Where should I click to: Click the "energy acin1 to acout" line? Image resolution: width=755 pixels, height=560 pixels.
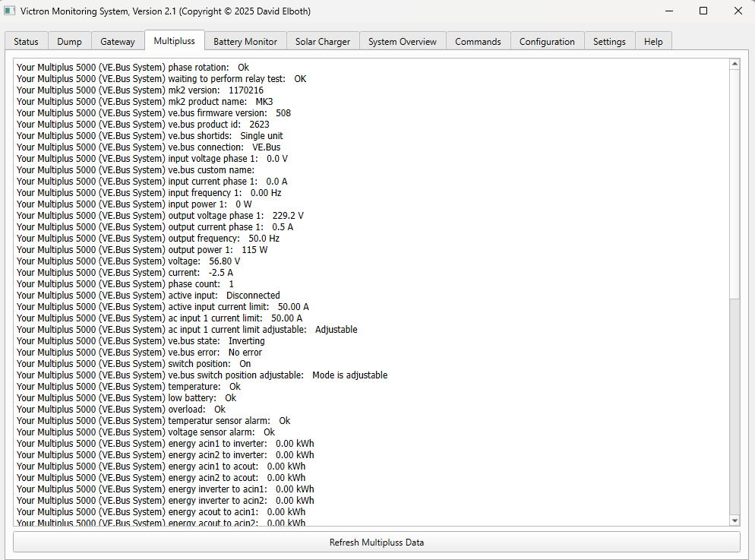(x=161, y=467)
